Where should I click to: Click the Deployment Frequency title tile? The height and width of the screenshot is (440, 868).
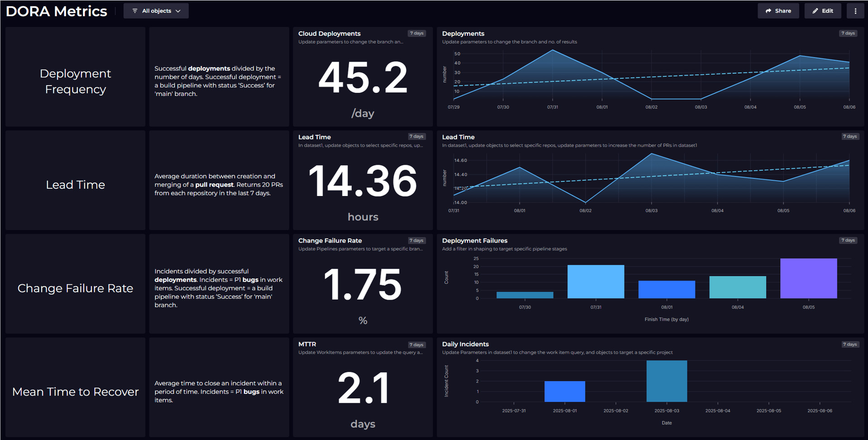tap(75, 81)
